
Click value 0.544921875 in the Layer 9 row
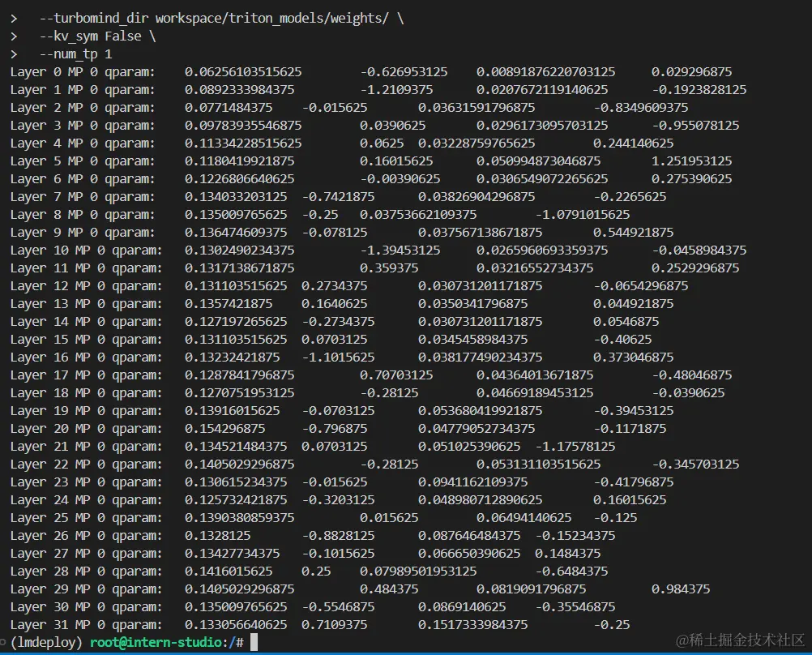[634, 232]
